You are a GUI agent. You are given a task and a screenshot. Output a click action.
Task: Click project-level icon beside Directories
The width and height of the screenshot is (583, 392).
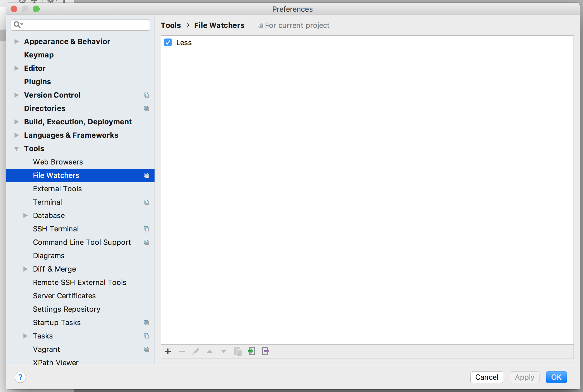click(146, 108)
